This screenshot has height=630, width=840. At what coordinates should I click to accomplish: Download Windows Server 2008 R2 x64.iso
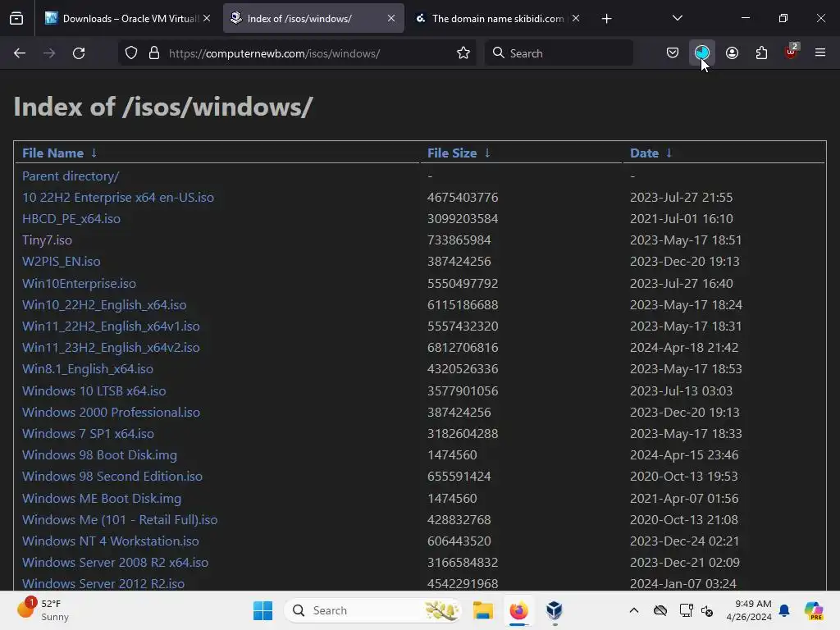(x=115, y=563)
